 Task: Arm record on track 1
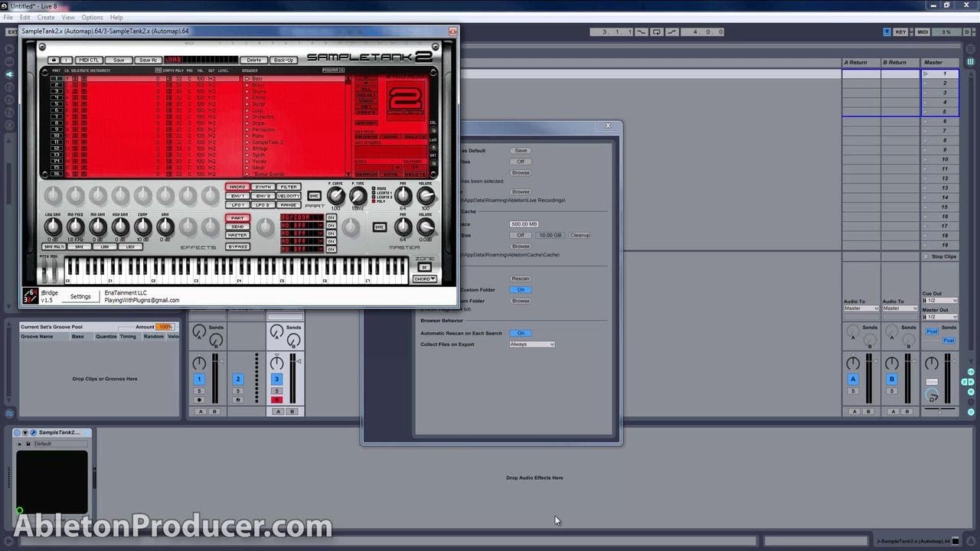coord(199,399)
